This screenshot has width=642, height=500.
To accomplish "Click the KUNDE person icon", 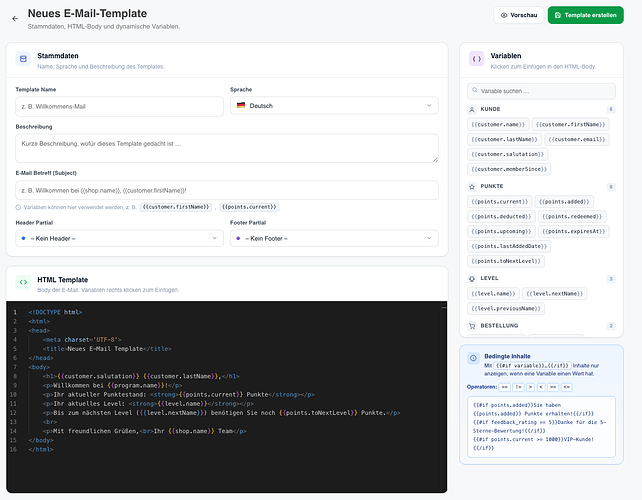I will 472,109.
